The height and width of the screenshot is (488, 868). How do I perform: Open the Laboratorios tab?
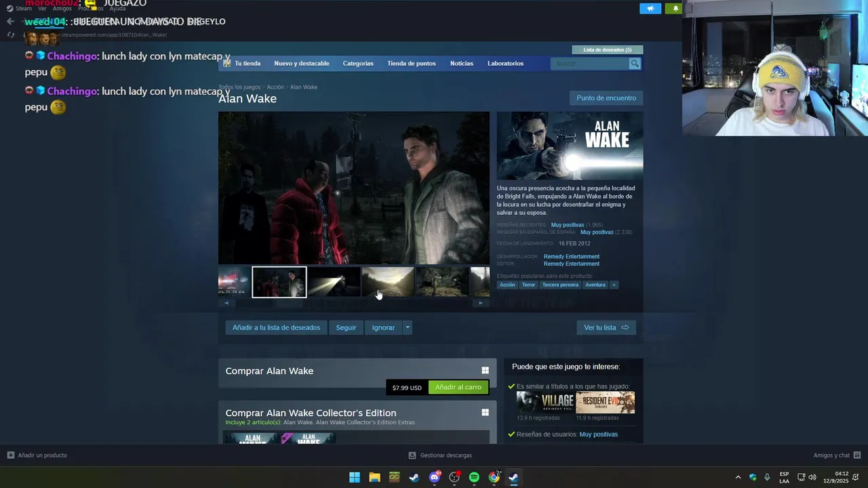click(505, 63)
